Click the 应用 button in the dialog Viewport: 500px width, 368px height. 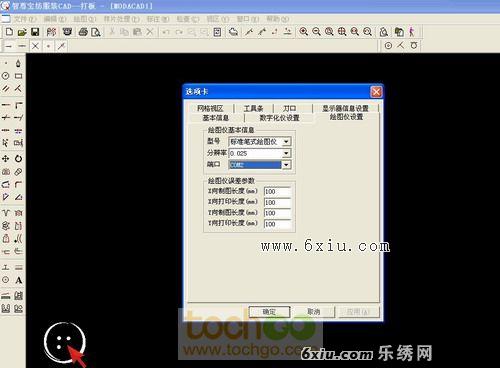[358, 312]
